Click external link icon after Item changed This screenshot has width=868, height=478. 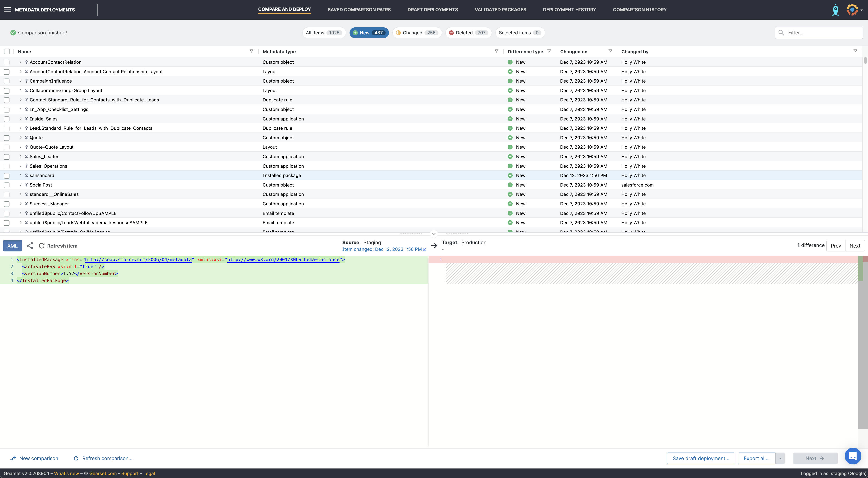click(x=424, y=249)
